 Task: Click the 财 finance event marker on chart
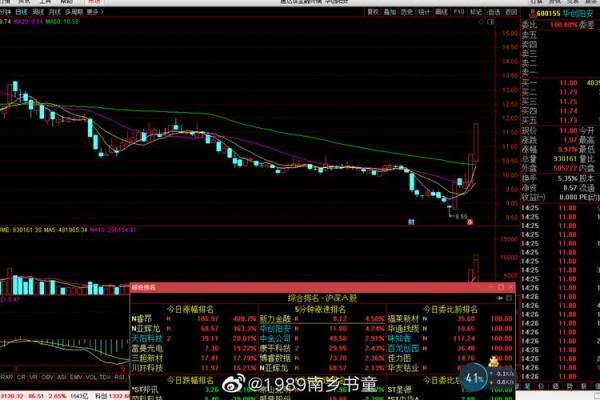click(411, 222)
